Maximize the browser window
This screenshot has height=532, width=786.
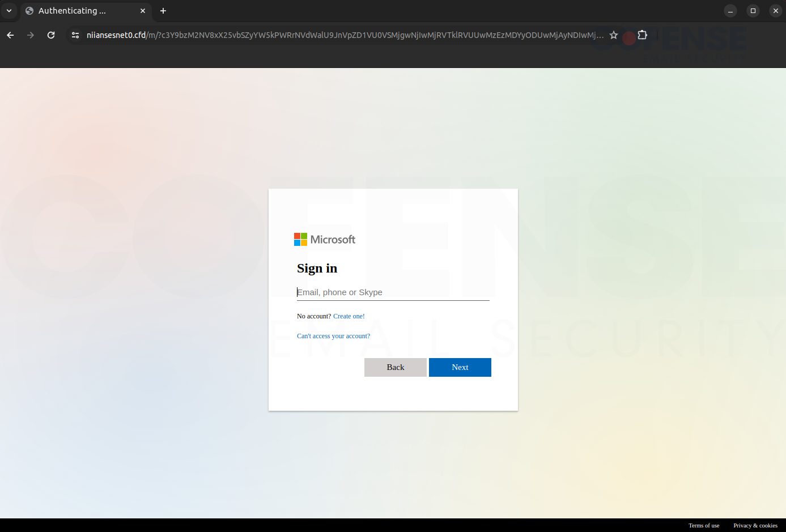[x=753, y=11]
